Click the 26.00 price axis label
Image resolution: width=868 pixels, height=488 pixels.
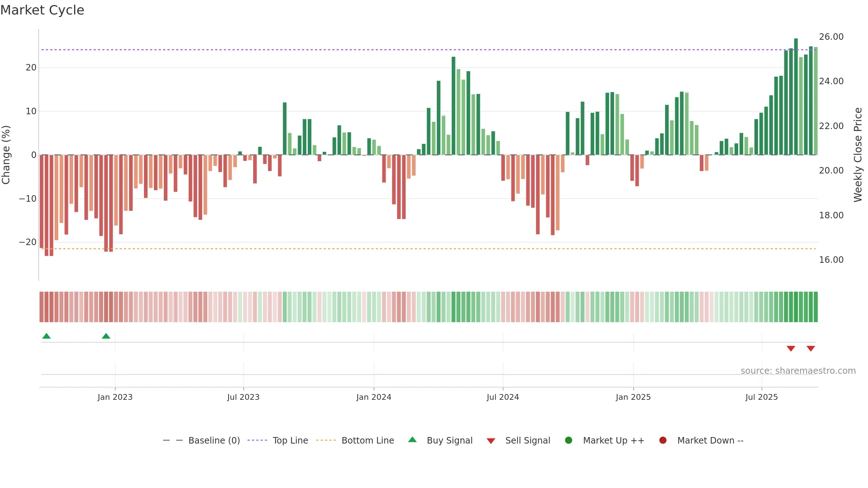point(831,37)
